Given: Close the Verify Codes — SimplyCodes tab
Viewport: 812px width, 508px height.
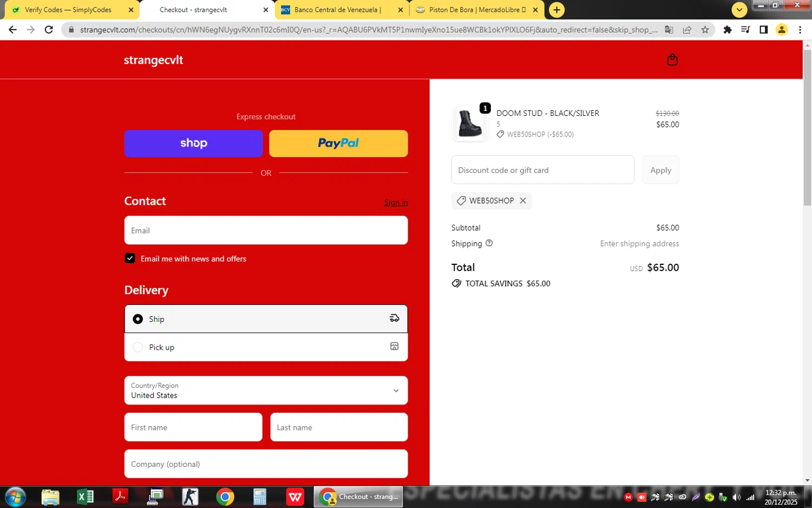Looking at the screenshot, I should [x=131, y=10].
